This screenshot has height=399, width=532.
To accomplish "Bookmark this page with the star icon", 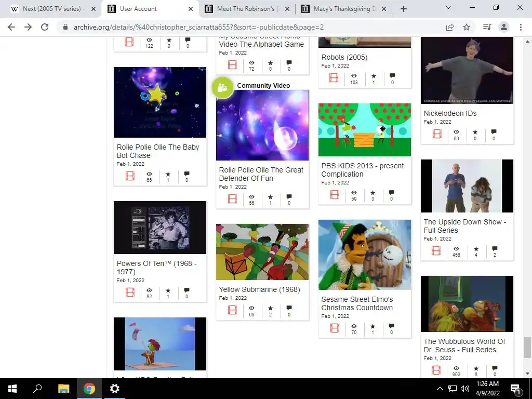I will 467,27.
